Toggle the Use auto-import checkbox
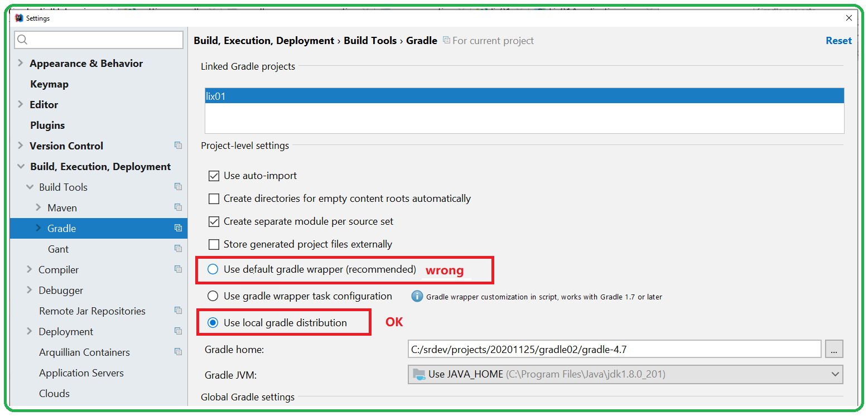The image size is (868, 416). coord(214,176)
